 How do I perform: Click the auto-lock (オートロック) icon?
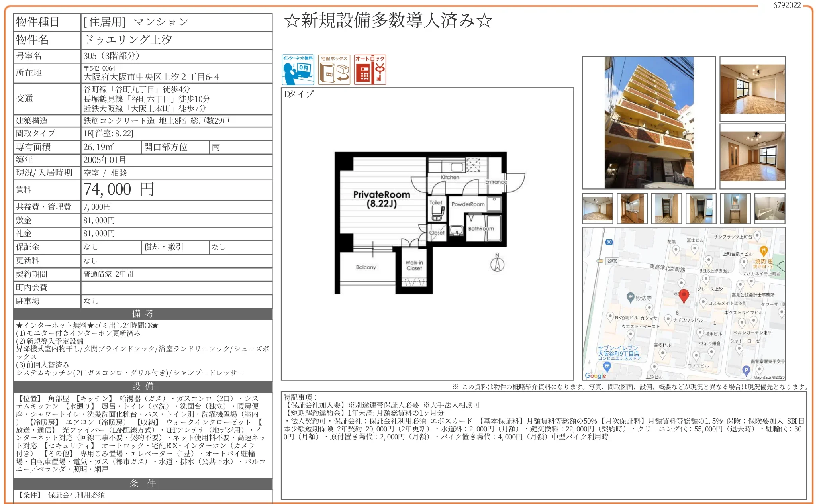click(370, 70)
